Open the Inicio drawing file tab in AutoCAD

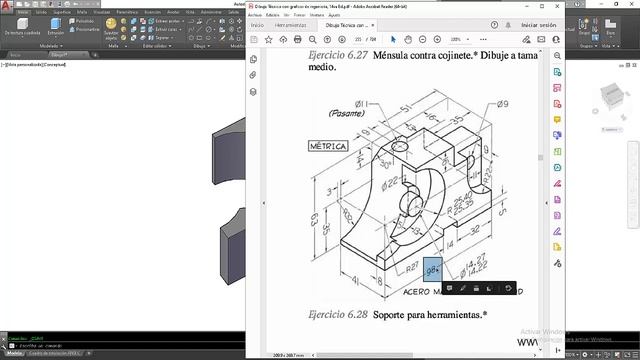coord(16,55)
